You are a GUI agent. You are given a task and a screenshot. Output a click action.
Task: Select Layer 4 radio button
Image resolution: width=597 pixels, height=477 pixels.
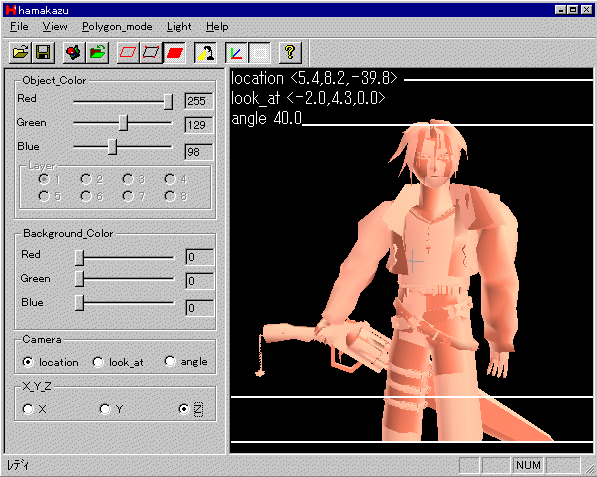coord(170,179)
